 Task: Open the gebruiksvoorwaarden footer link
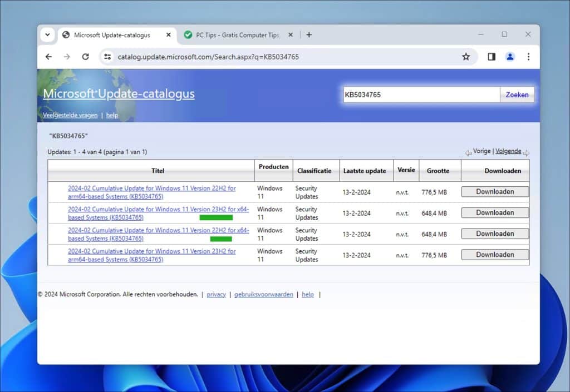coord(263,294)
